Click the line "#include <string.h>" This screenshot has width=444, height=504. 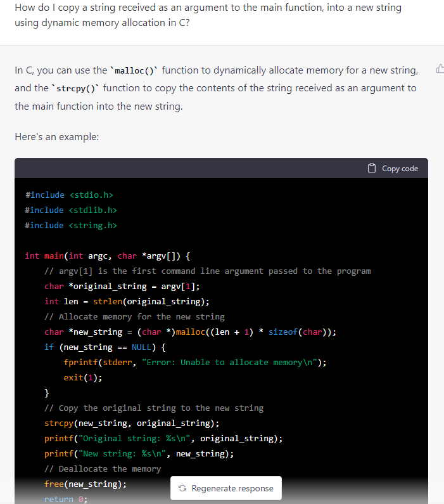coord(71,226)
